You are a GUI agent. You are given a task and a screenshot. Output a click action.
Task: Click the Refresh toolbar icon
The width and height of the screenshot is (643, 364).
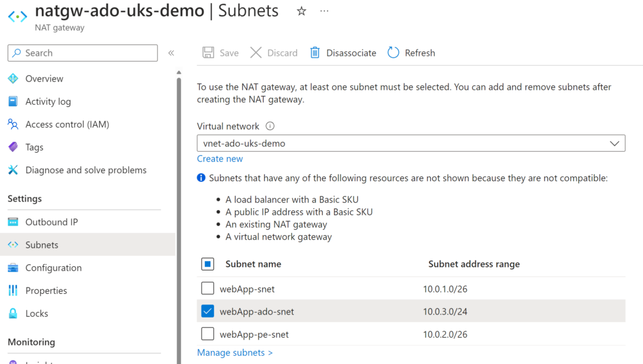coord(394,53)
